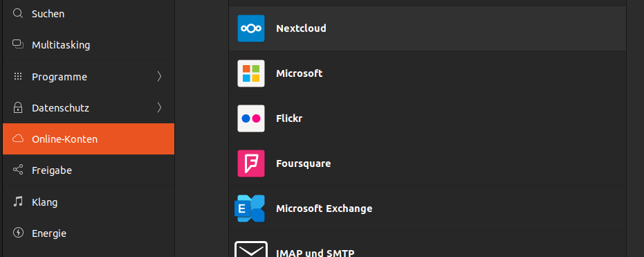The height and width of the screenshot is (257, 644).
Task: Click the cloud icon beside Online-Konten
Action: pyautogui.click(x=18, y=139)
